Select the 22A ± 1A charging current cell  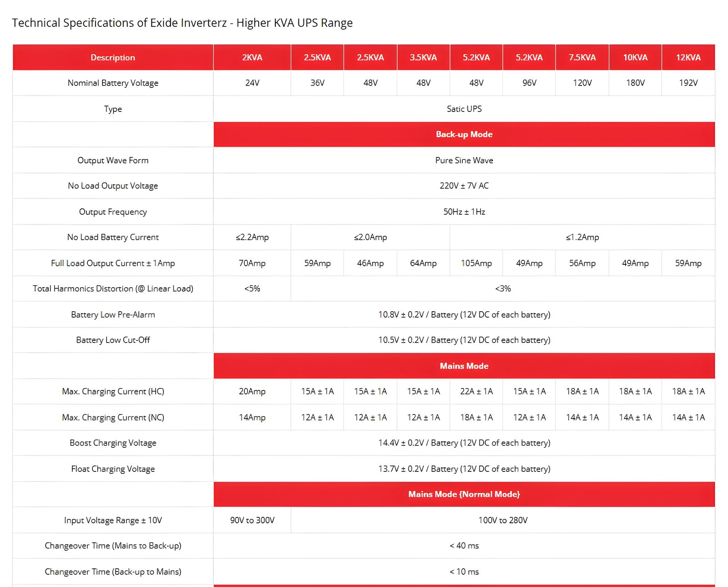click(476, 391)
